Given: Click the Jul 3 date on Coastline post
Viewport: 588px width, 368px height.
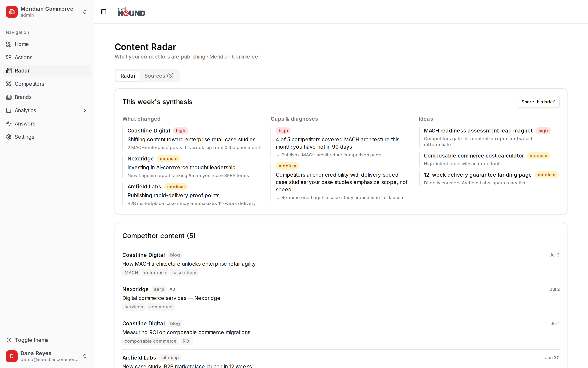Looking at the screenshot, I should click(554, 255).
